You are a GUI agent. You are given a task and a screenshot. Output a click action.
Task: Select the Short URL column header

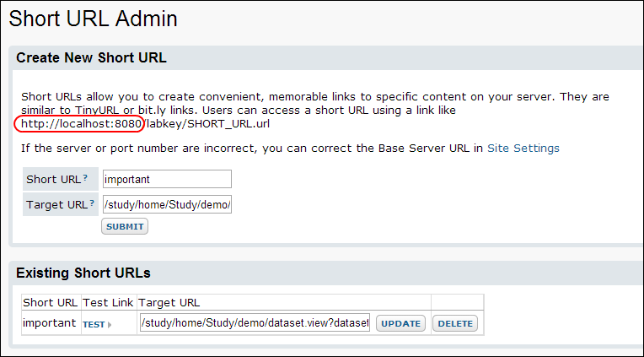(x=50, y=303)
